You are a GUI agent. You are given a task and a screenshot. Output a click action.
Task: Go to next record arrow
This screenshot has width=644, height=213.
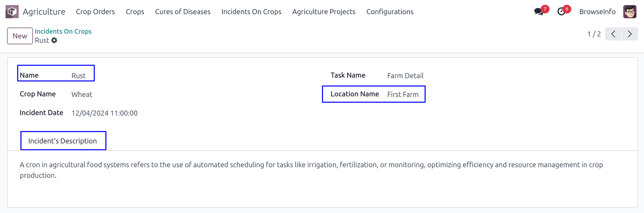(630, 34)
